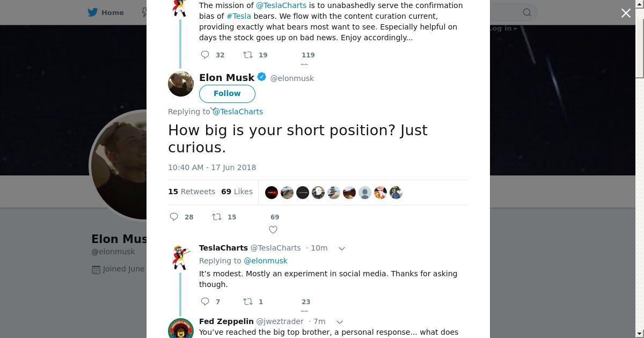The image size is (644, 338).
Task: Retweet the "It's modest" reply tweet
Action: [x=248, y=302]
